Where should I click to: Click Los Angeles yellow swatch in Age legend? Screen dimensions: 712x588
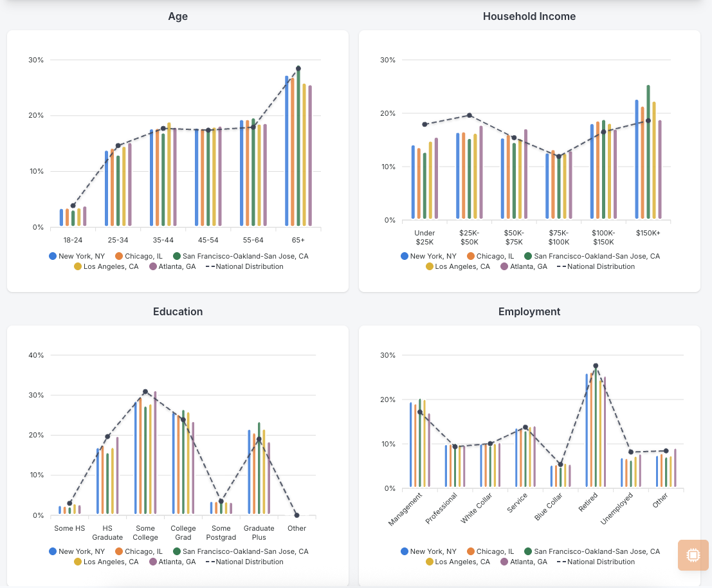(78, 266)
